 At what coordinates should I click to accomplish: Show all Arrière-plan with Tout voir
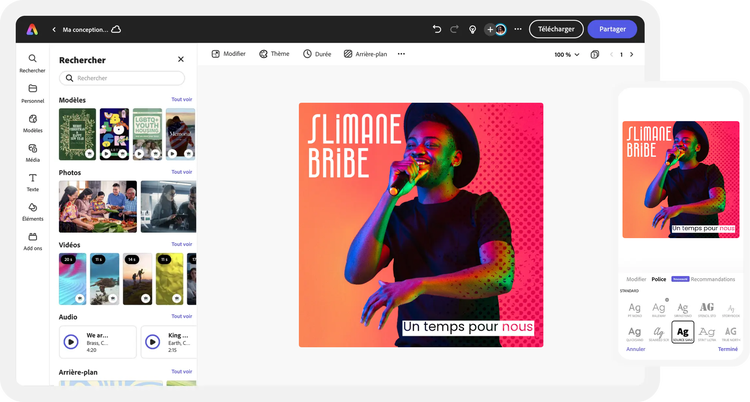(182, 371)
